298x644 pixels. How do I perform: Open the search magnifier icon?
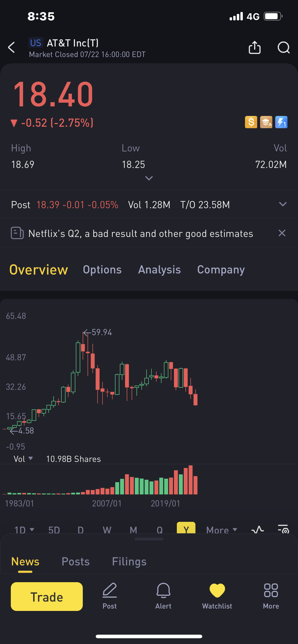283,47
